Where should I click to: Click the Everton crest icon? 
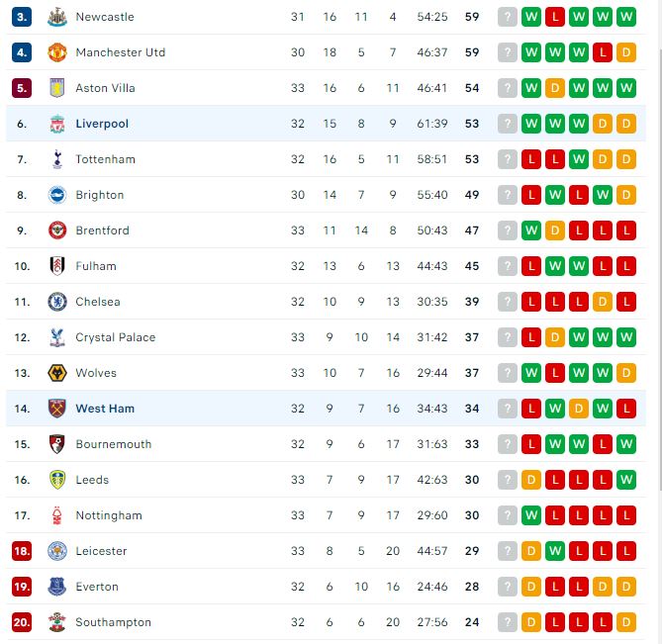tap(56, 587)
